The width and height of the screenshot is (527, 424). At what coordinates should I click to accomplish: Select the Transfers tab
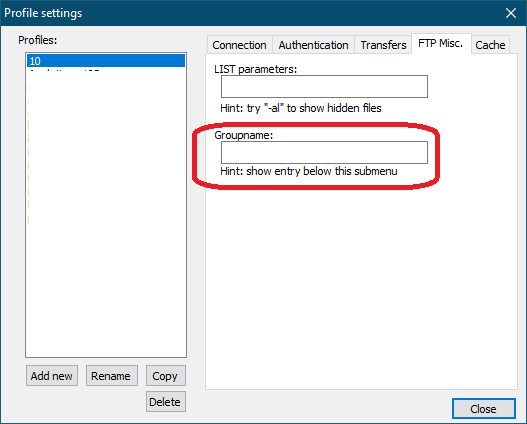[x=383, y=45]
